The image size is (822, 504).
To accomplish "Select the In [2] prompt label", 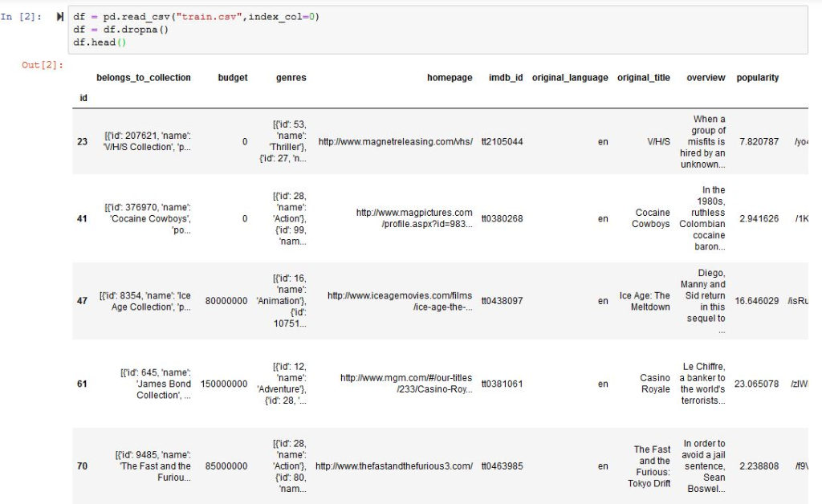I will (x=21, y=17).
